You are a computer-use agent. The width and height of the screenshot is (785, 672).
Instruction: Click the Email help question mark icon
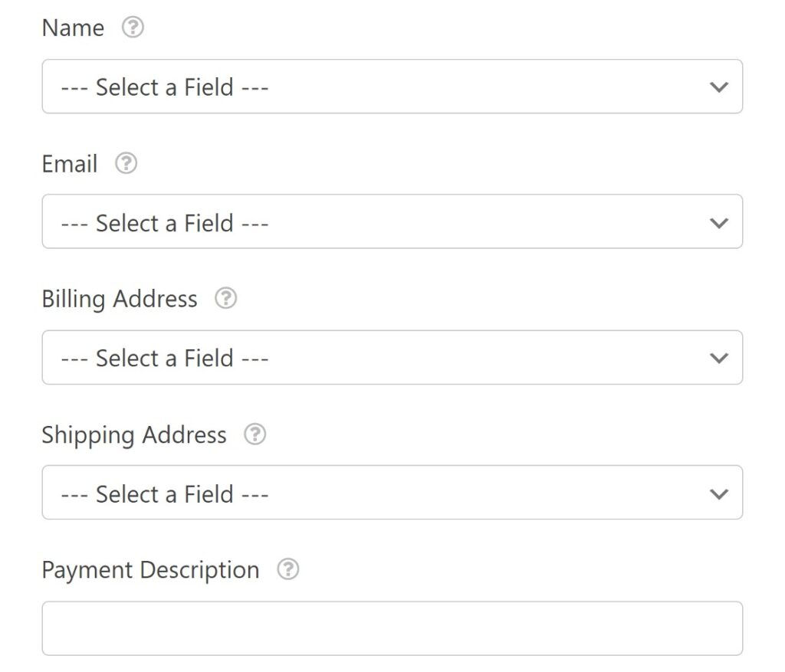click(x=125, y=163)
